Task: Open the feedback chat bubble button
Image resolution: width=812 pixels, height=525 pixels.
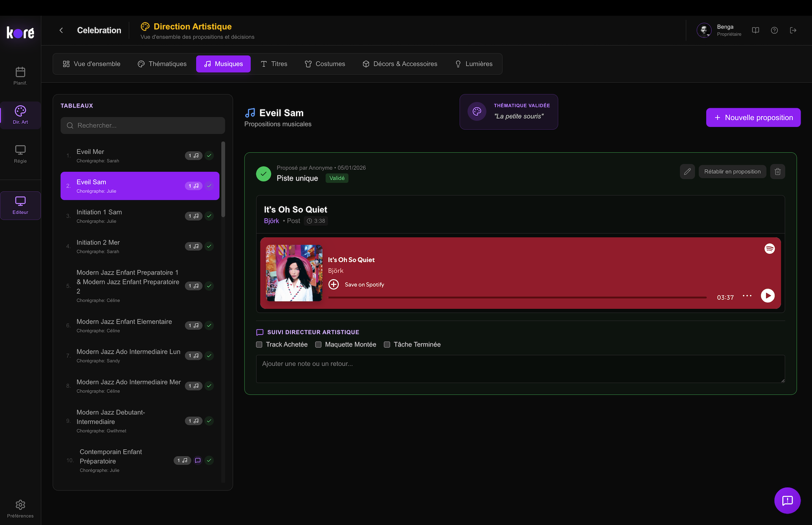Action: click(787, 500)
